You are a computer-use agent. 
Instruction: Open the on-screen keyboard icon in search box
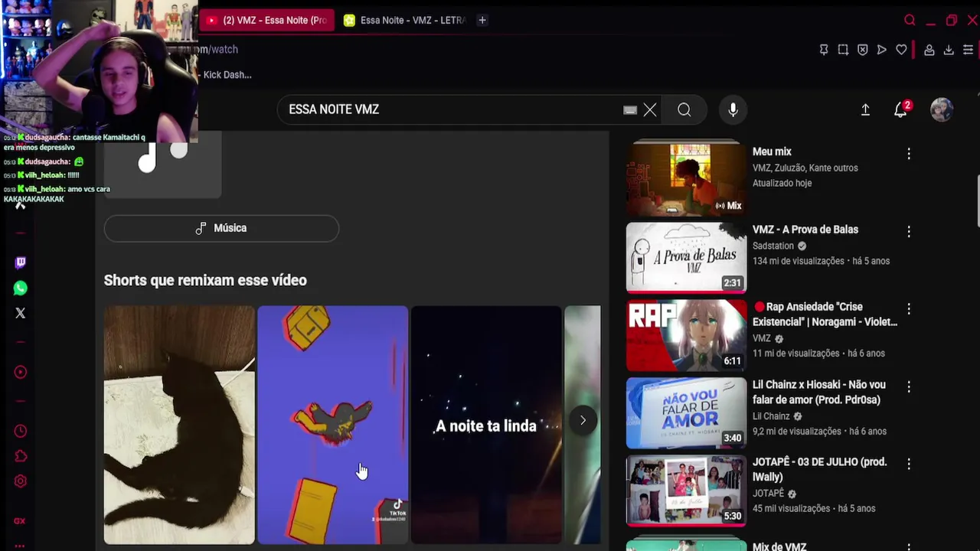click(630, 110)
